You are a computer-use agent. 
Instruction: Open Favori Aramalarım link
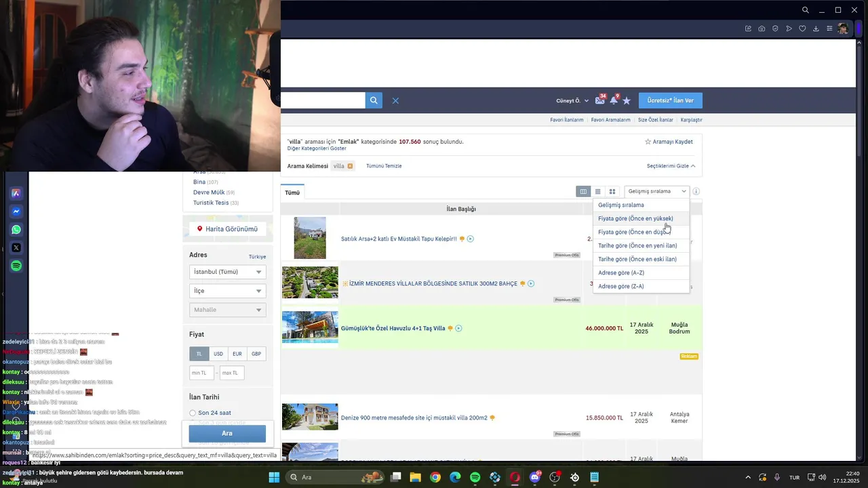coord(611,120)
